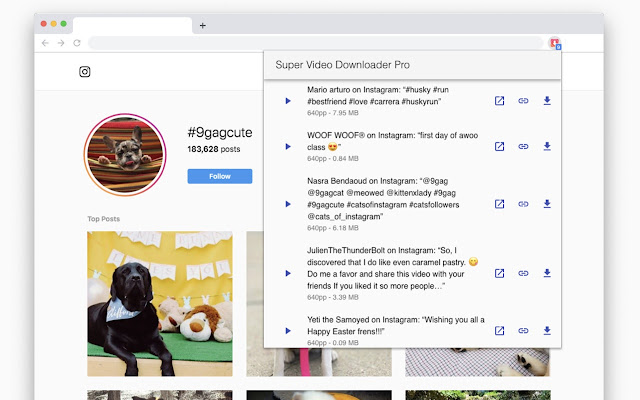Click the '640pp - 0.84 MB' size label
This screenshot has height=400, width=640.
coord(333,158)
